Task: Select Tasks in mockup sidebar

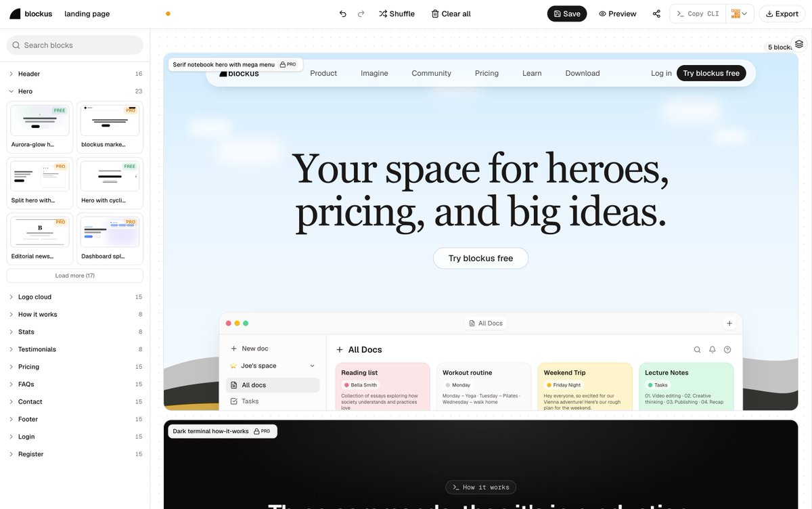Action: (273, 401)
